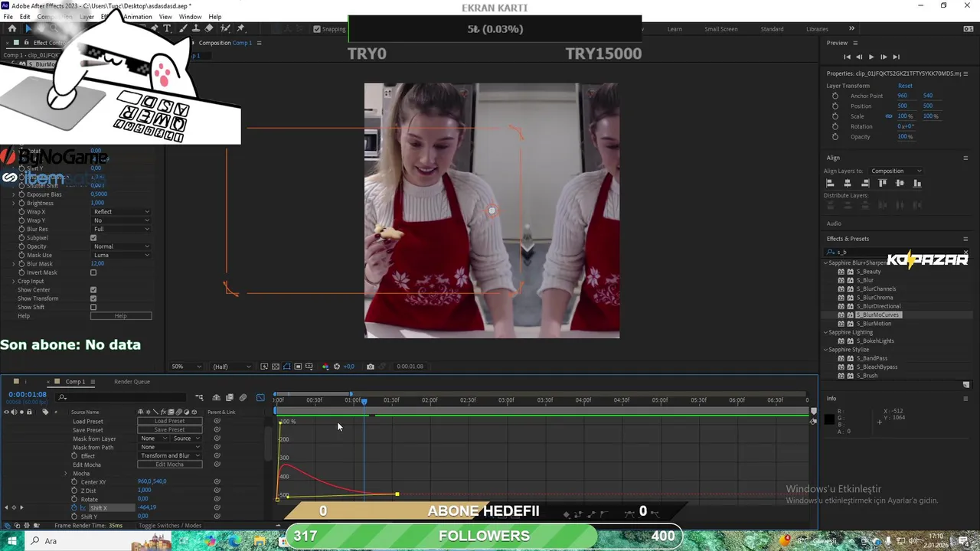
Task: Step to previous frame in Preview
Action: (x=859, y=57)
